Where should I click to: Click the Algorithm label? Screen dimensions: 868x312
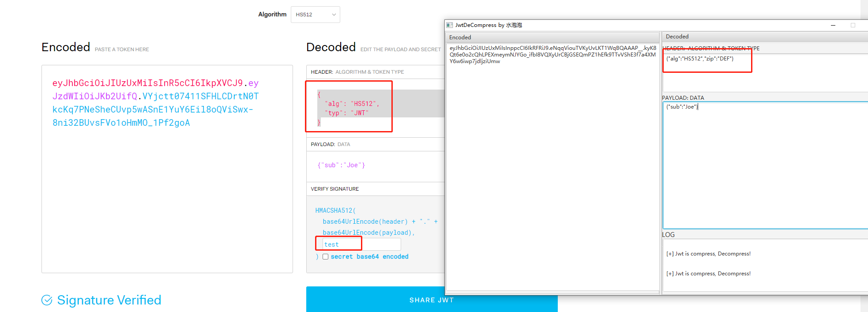[272, 15]
